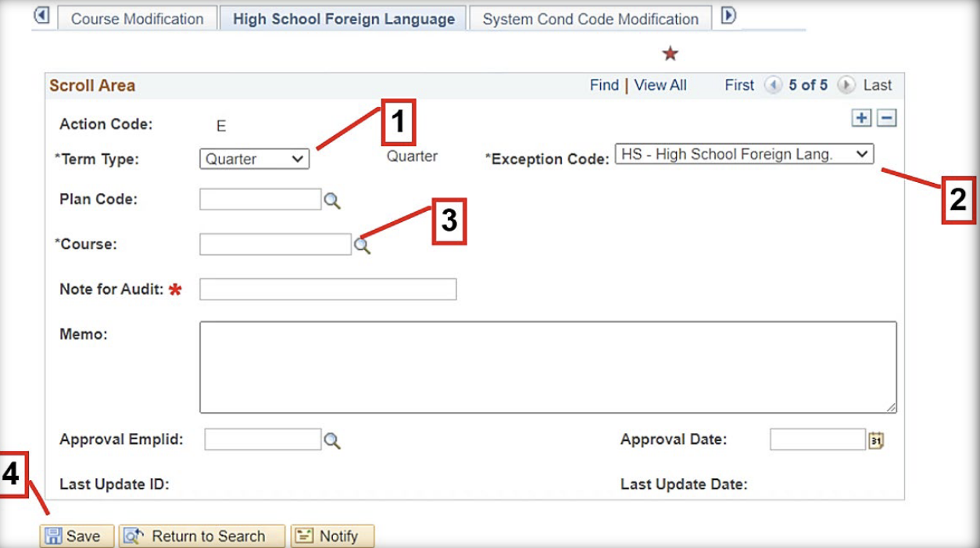
Task: Expand the Term Type dropdown
Action: [254, 159]
